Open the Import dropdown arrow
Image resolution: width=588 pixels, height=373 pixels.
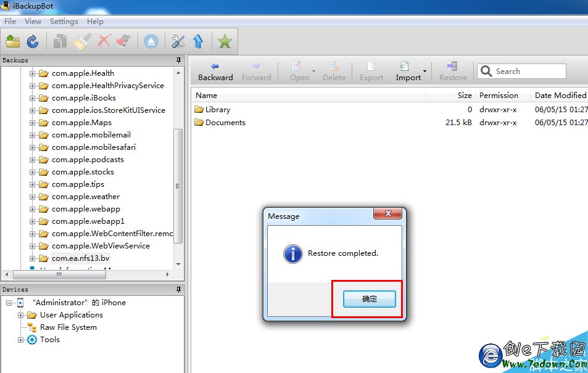[x=424, y=72]
